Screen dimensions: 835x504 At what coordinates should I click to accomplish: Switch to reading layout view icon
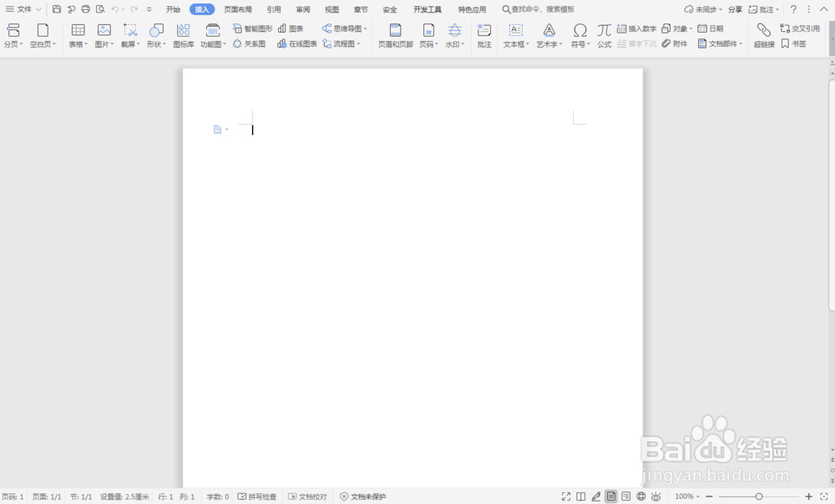pyautogui.click(x=581, y=496)
